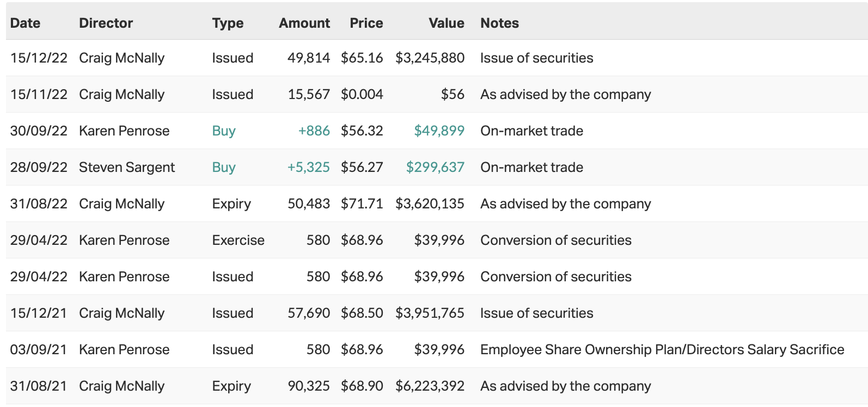Viewport: 868px width, 407px height.
Task: Select the $6,223,392 value cell
Action: click(430, 386)
